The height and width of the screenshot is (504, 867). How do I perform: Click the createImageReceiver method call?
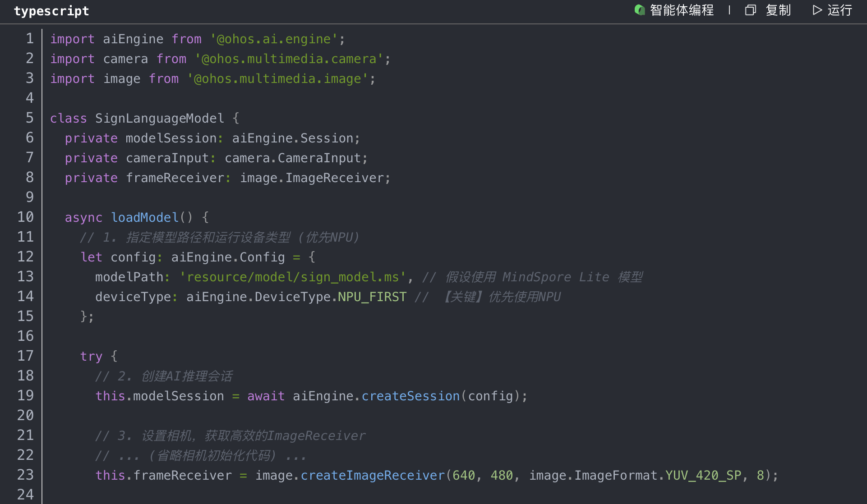[x=373, y=475]
